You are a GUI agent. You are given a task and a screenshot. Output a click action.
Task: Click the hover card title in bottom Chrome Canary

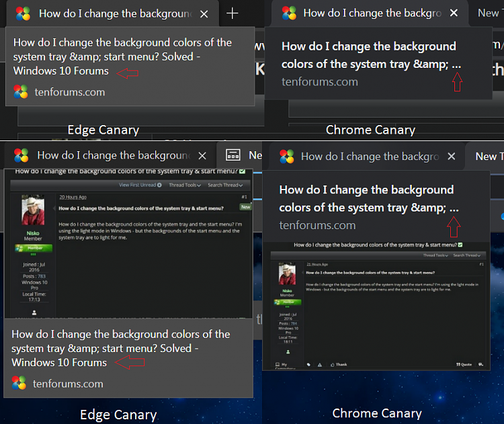[x=369, y=199]
